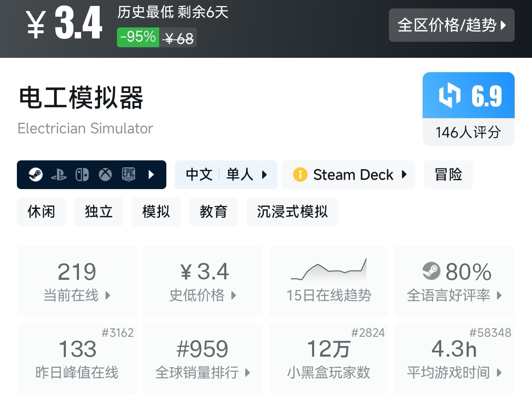
Task: Open 平均游戏时间 average playtime details
Action: point(454,359)
